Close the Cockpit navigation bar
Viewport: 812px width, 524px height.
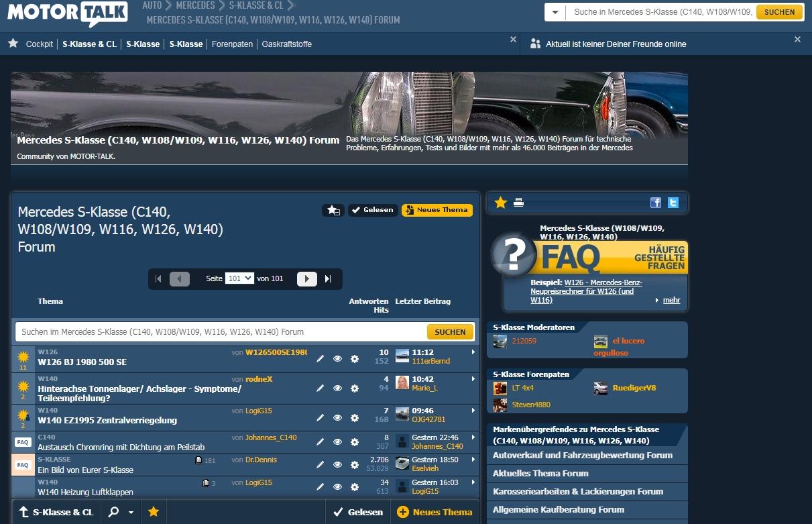coord(513,40)
